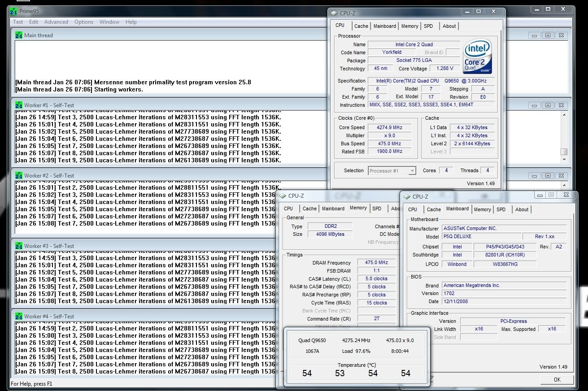The image size is (588, 391).
Task: Click Worker #1 scrollbar down arrow
Action: pos(564,160)
